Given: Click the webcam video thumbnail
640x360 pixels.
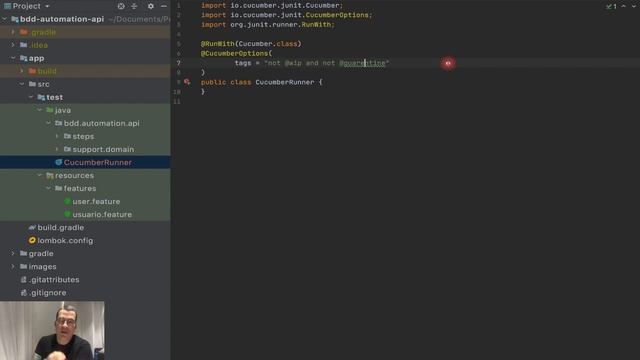Looking at the screenshot, I should [x=52, y=331].
